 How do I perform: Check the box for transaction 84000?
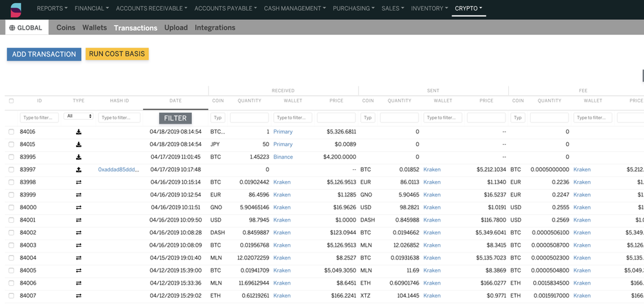pos(12,207)
